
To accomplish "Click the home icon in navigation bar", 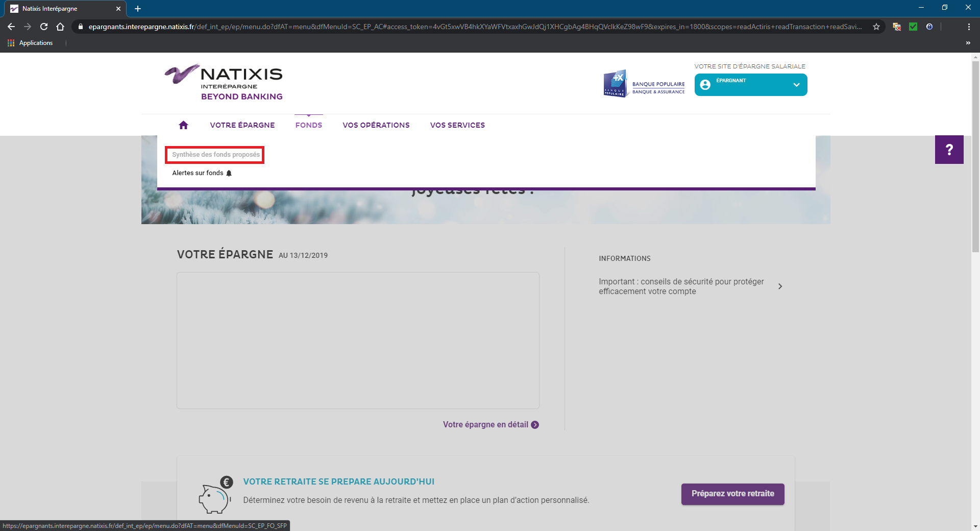I will pyautogui.click(x=183, y=125).
